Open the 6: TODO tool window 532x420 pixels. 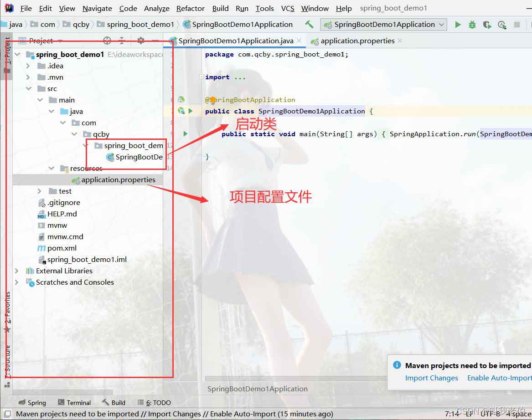(x=154, y=402)
